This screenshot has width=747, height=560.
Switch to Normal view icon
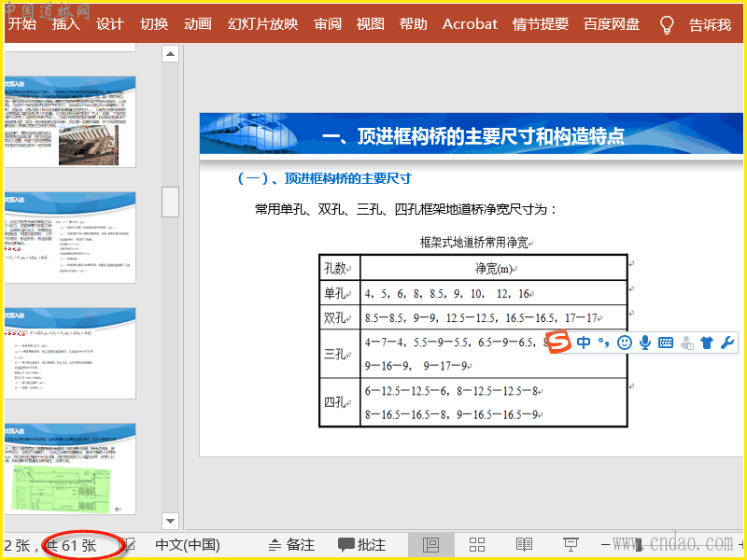coord(430,544)
